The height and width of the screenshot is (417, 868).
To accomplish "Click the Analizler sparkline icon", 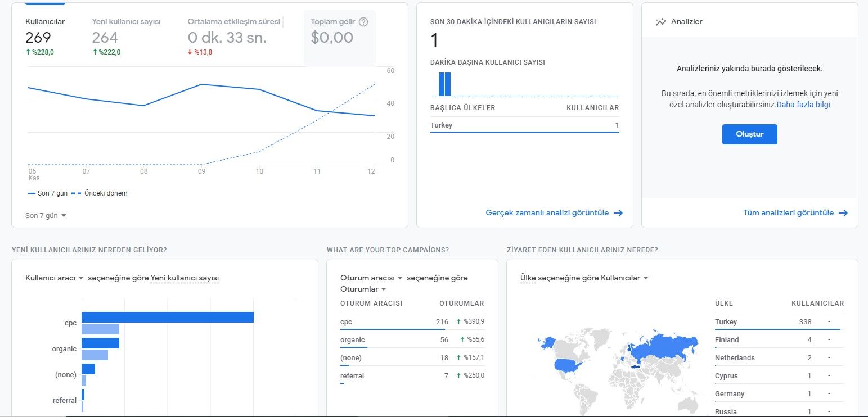I will coord(660,22).
